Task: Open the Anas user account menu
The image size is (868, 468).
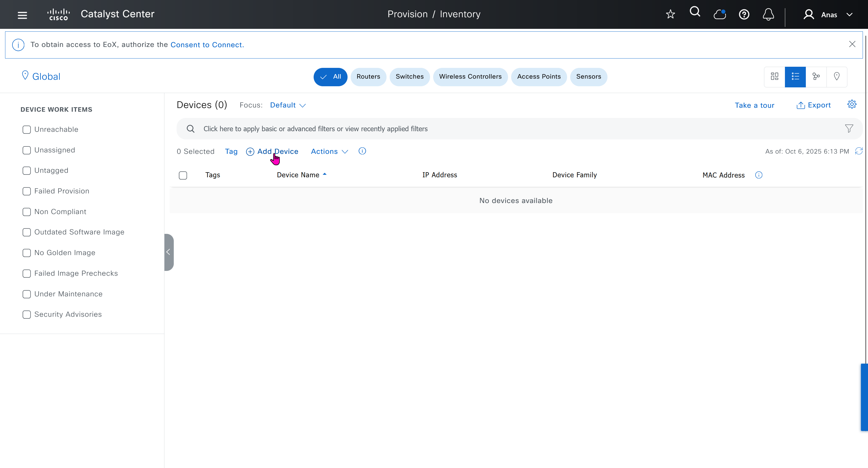Action: pos(829,15)
